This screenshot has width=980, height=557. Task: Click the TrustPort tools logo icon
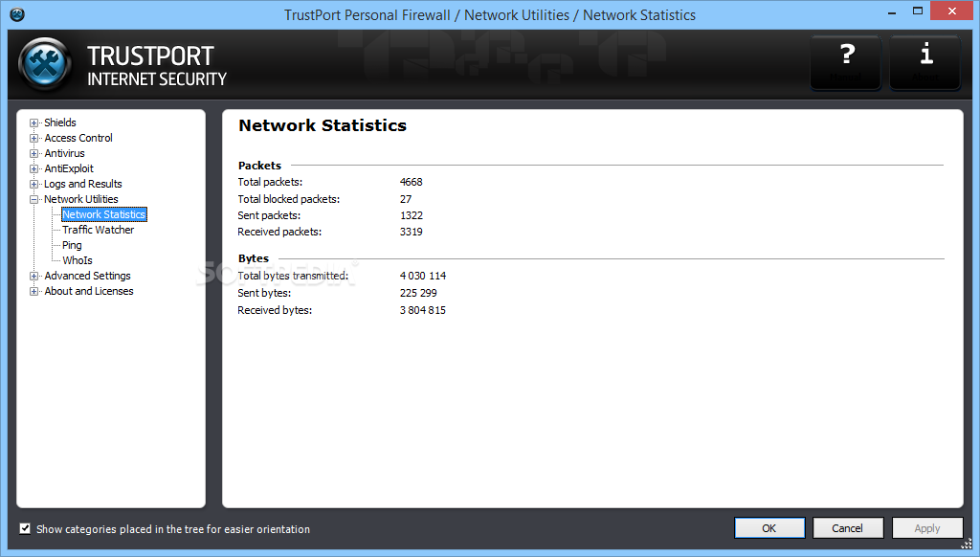click(45, 64)
